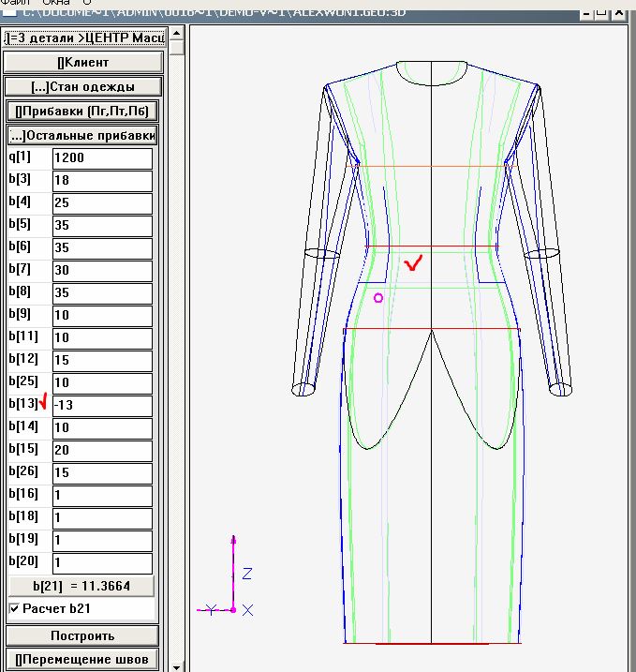
Task: Open Прибавки (Пг,Пт,Пб) section
Action: (82, 111)
